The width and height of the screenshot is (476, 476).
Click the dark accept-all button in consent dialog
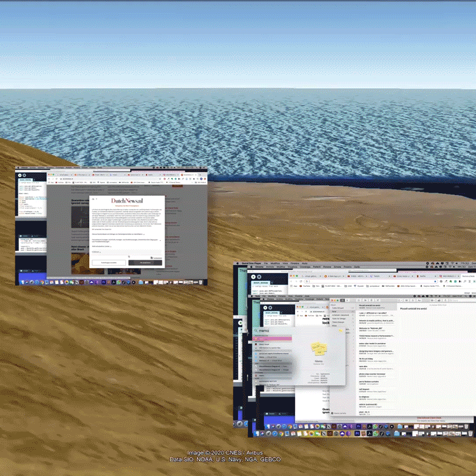pyautogui.click(x=145, y=263)
